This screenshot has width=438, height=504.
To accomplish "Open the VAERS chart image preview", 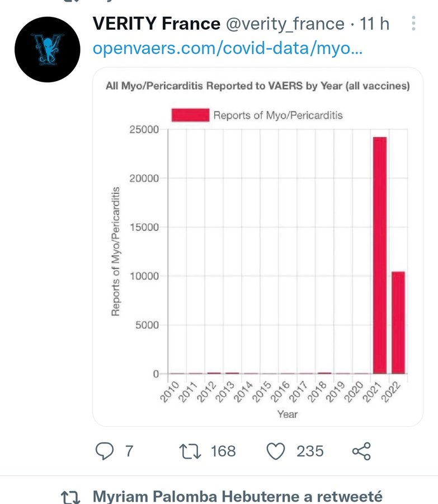I will tap(258, 247).
